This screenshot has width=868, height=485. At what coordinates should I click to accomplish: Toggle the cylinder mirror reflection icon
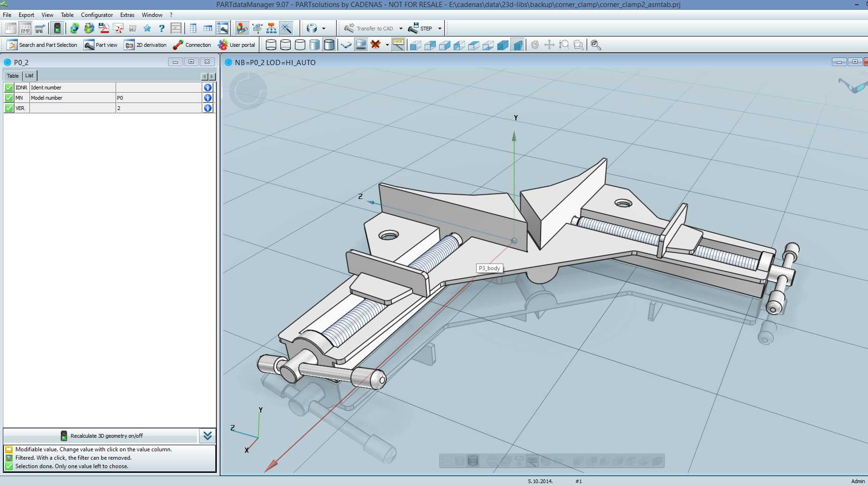pyautogui.click(x=360, y=45)
